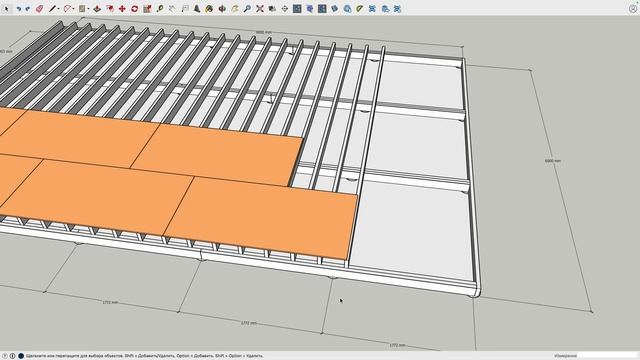Select the Zoom magnifier tool
Screen dimensions: 640x360
(x=247, y=9)
